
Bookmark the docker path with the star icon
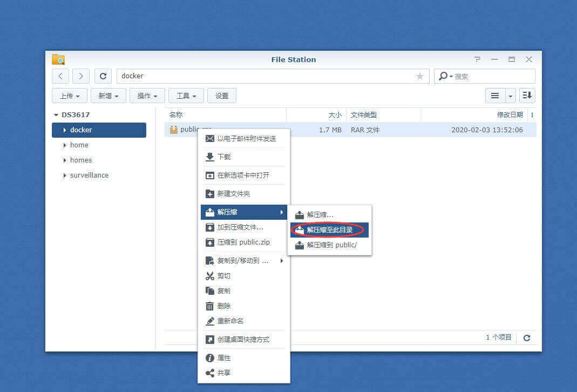[420, 77]
